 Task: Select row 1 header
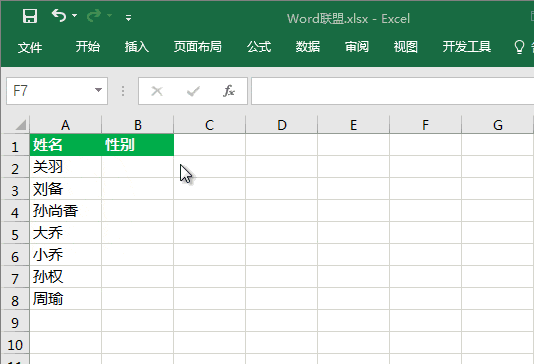15,145
